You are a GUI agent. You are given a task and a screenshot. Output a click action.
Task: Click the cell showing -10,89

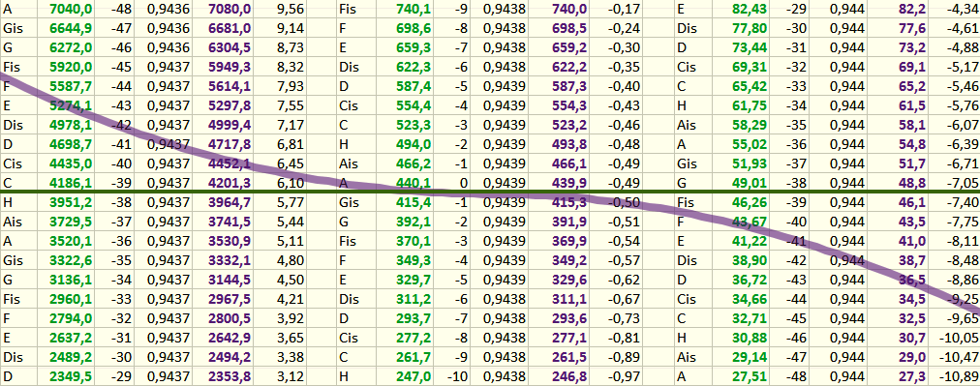pyautogui.click(x=959, y=376)
